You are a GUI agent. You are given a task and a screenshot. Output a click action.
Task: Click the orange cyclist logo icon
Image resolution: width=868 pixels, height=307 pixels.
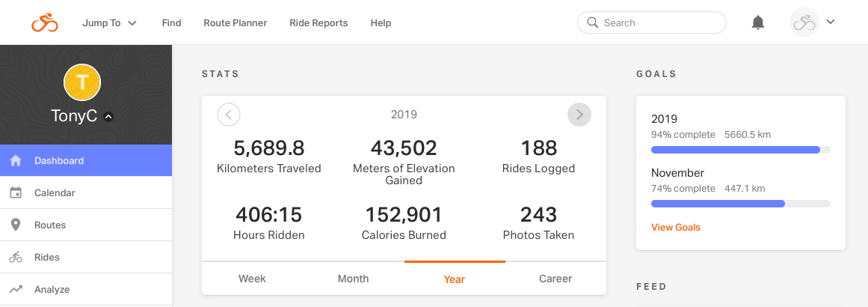point(45,22)
